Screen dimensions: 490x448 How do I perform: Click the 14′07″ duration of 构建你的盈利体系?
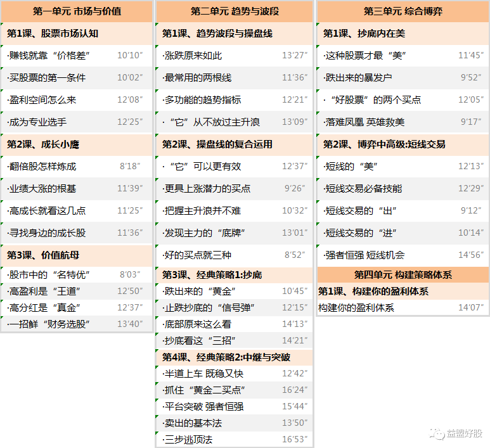tap(471, 308)
